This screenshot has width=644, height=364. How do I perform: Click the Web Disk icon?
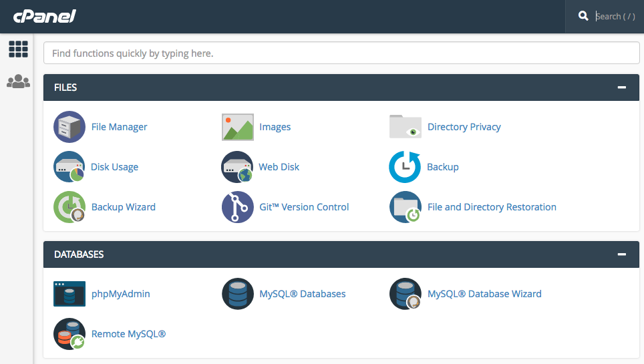click(238, 167)
